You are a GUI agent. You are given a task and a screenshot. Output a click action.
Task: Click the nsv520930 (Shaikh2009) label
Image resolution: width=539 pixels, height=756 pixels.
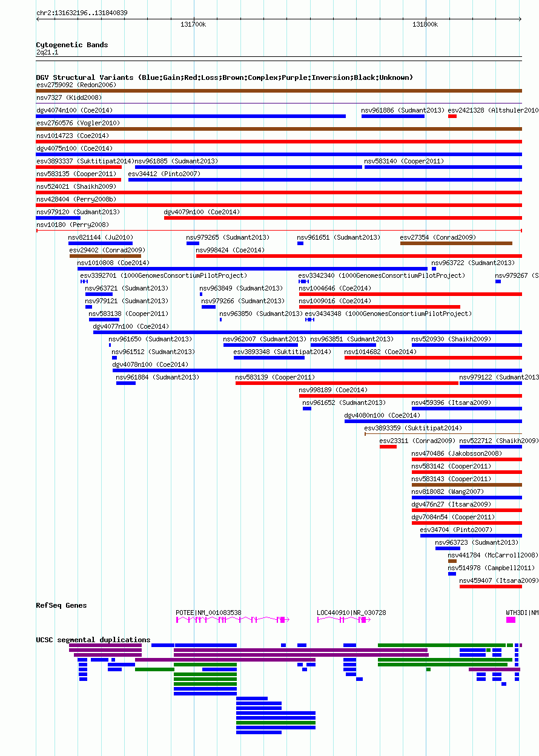tap(451, 339)
